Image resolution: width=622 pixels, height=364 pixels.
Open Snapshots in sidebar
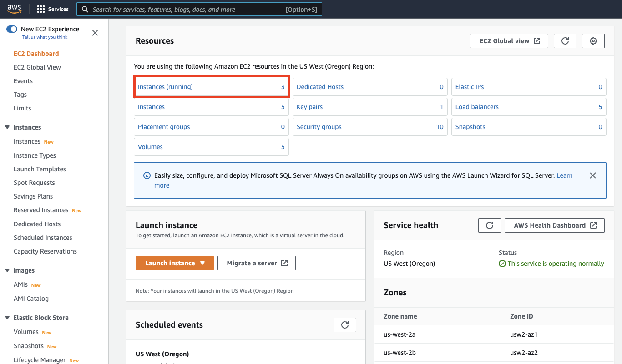[29, 346]
